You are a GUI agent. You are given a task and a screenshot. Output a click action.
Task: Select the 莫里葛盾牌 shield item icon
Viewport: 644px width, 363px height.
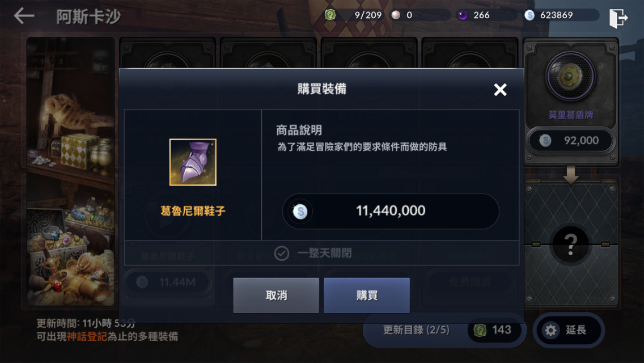pos(570,76)
